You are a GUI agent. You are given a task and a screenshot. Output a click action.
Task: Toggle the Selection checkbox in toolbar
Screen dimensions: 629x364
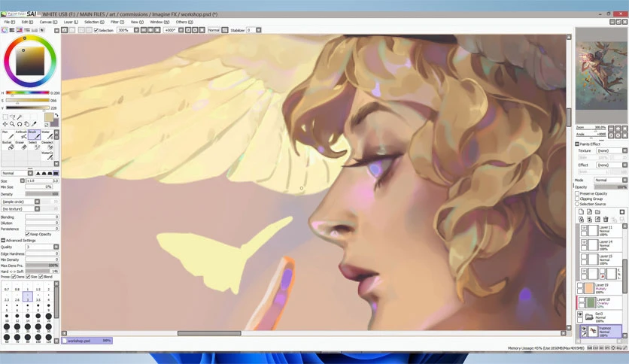96,31
